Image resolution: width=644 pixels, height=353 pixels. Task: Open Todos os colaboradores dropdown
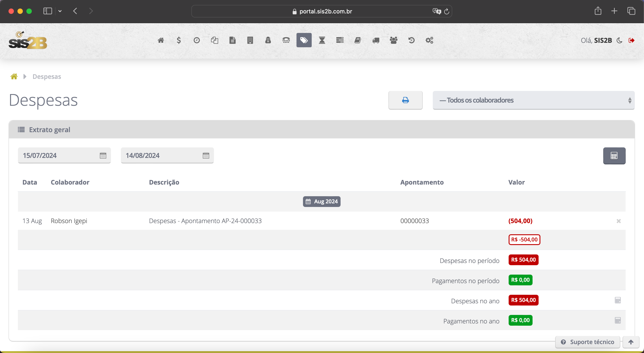pos(533,100)
